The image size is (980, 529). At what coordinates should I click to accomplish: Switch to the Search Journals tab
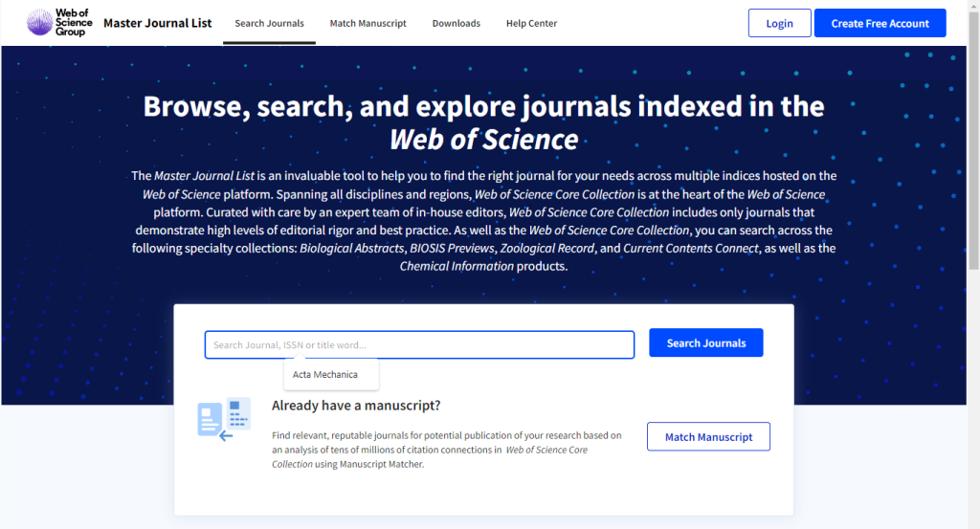point(269,23)
